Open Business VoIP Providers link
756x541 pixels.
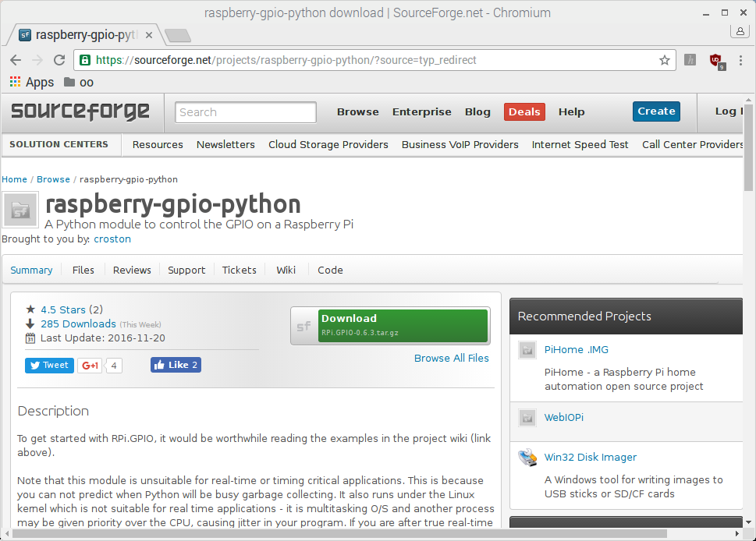tap(460, 144)
